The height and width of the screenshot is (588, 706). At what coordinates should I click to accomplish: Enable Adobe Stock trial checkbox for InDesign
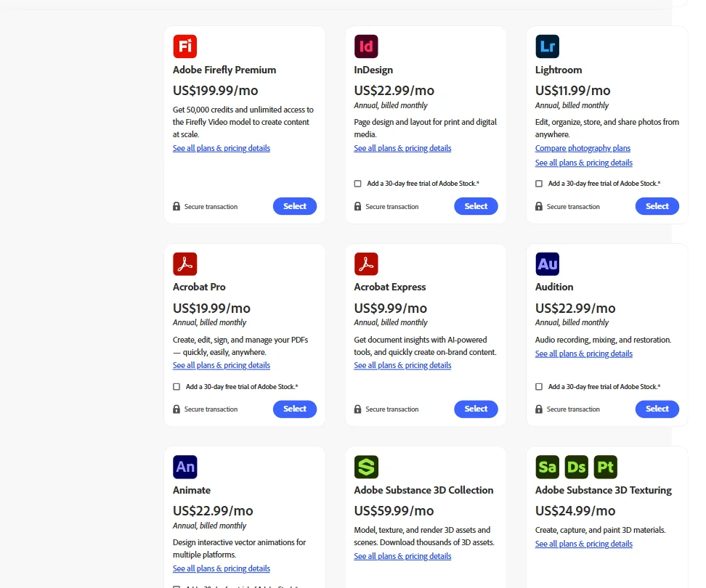pos(357,184)
